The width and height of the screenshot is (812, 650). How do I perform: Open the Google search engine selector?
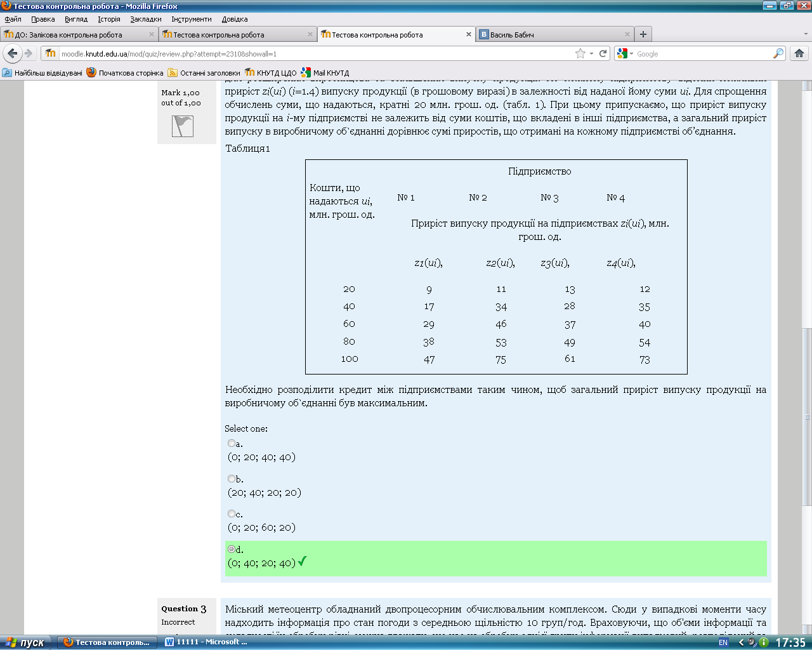coord(625,53)
